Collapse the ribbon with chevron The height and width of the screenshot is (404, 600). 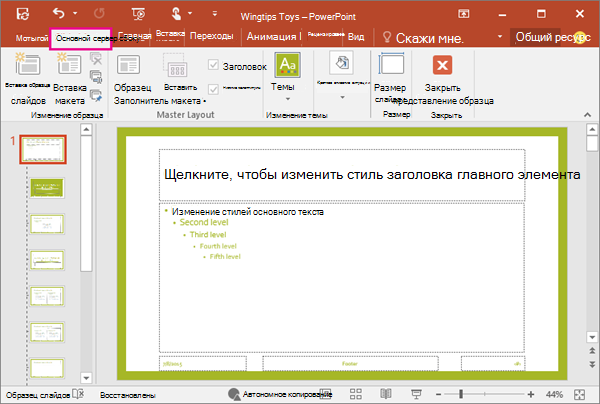[x=587, y=114]
